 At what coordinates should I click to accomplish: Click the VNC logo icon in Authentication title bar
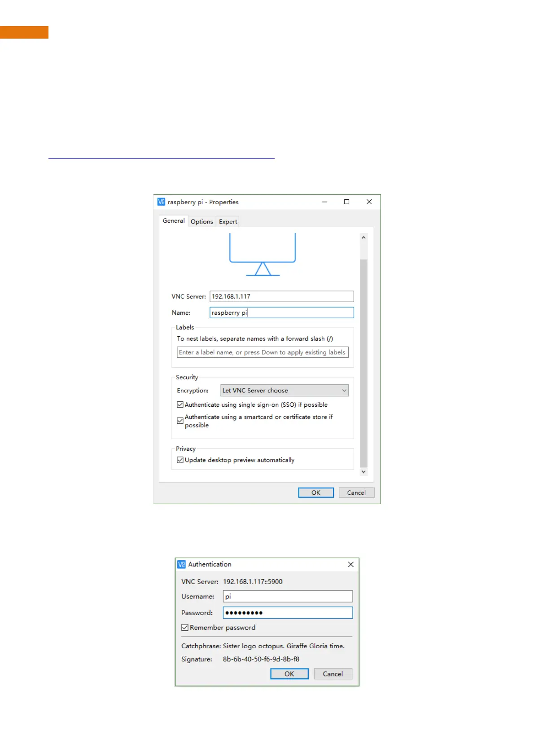pos(181,564)
